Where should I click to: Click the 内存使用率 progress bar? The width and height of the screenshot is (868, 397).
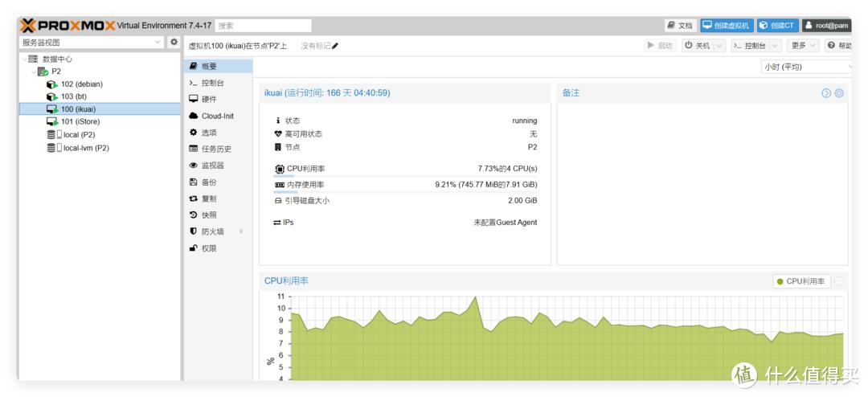(x=405, y=191)
